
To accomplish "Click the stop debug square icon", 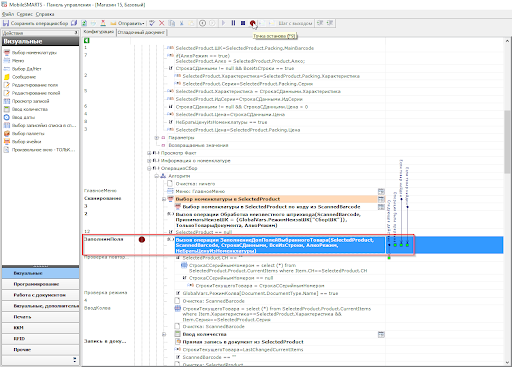I will (243, 23).
